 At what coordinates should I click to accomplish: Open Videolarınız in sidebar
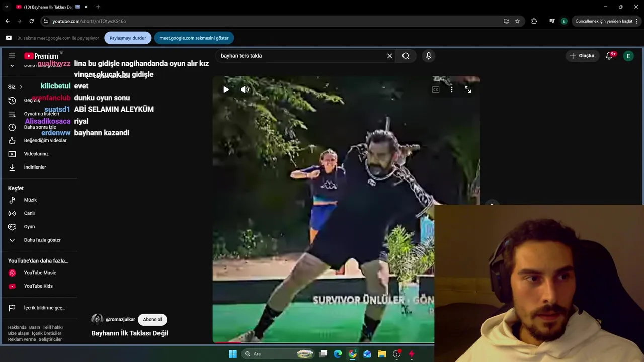coord(36,154)
